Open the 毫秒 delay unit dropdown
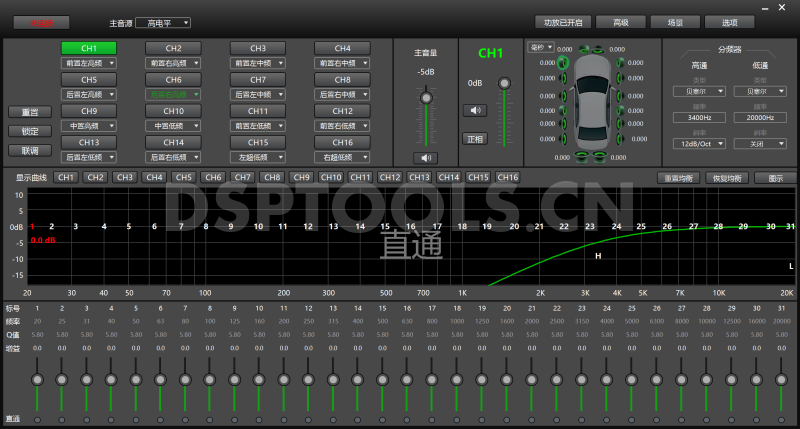This screenshot has width=800, height=429. pos(541,47)
